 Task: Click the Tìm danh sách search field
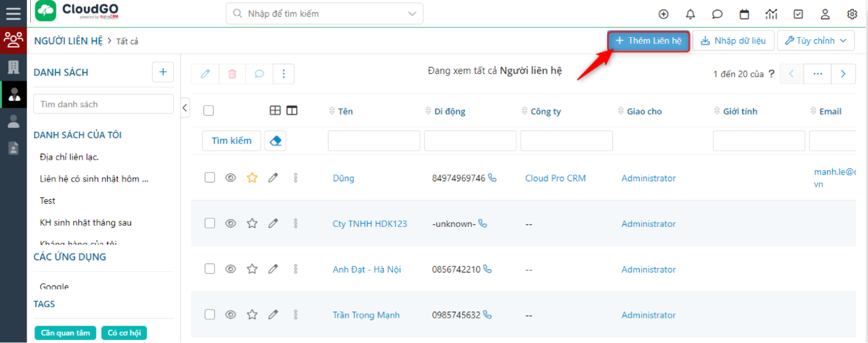tap(103, 104)
